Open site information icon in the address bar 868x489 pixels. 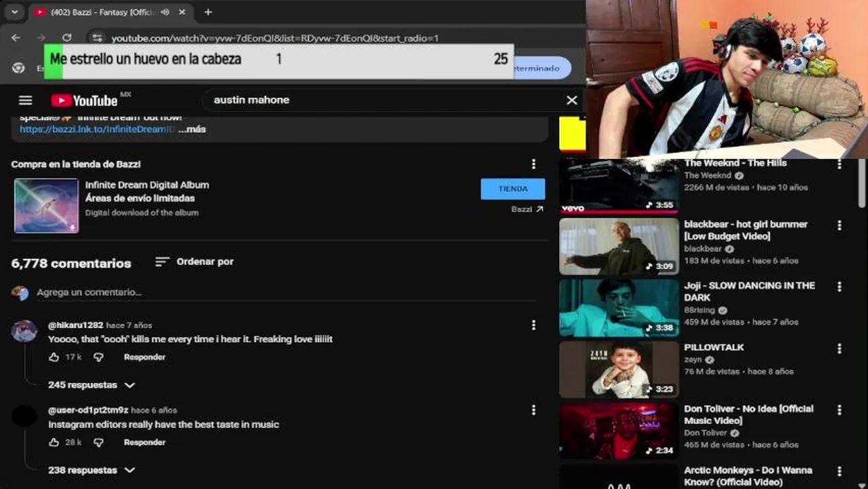tap(97, 38)
